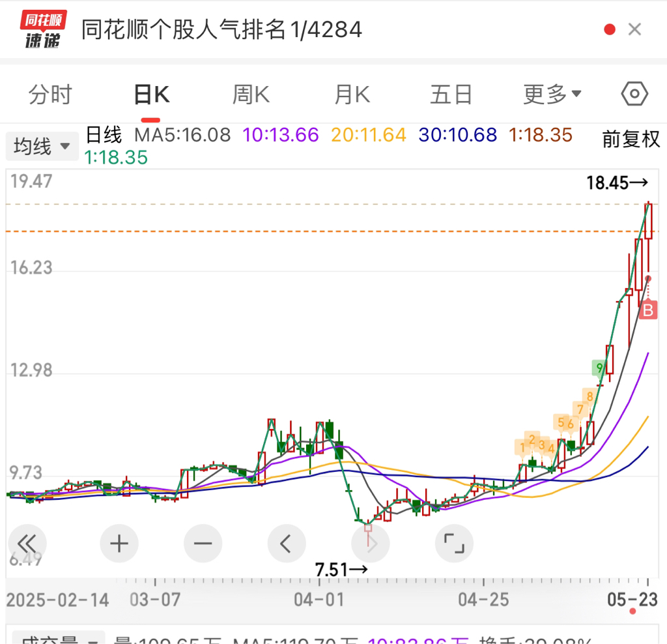The height and width of the screenshot is (644, 667).
Task: Tap the 同花顺速递 logo
Action: [42, 29]
